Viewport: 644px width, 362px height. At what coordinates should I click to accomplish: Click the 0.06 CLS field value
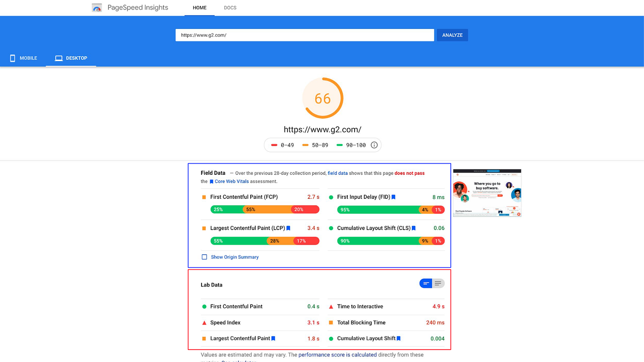coord(439,228)
